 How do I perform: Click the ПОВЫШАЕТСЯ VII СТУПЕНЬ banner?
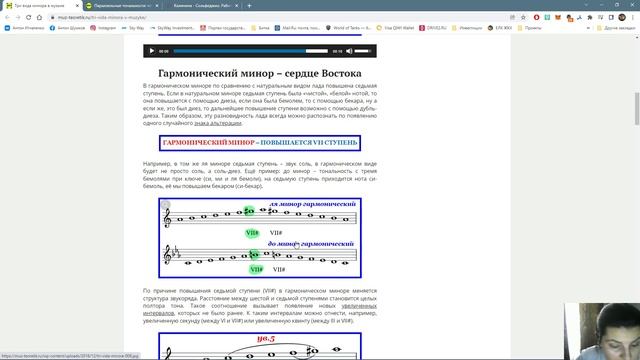tap(260, 143)
